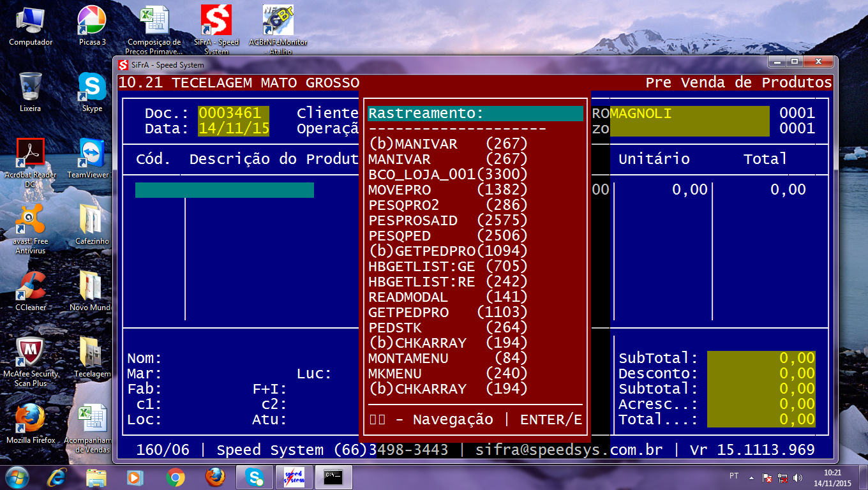Select the HBGETLIST:GE (705) trace row
Viewport: 868px width, 490px height.
[x=448, y=267]
